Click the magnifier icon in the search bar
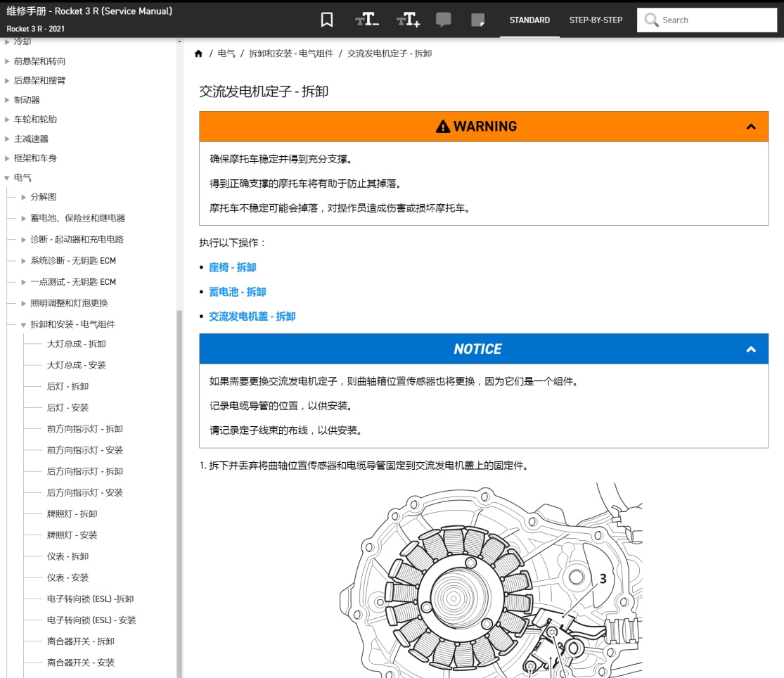 click(650, 20)
